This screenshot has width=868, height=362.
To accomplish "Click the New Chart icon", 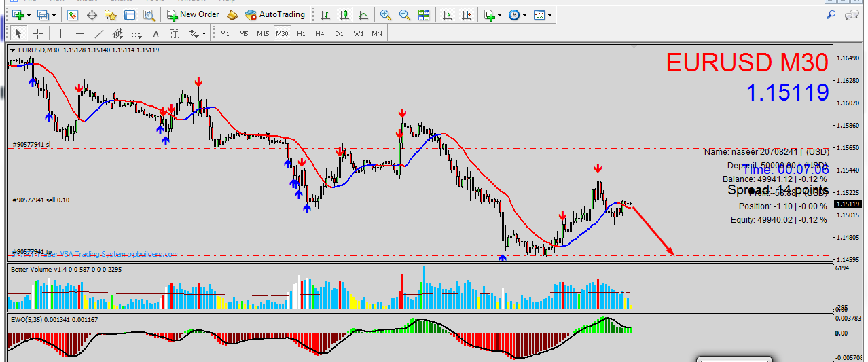I will pyautogui.click(x=18, y=14).
